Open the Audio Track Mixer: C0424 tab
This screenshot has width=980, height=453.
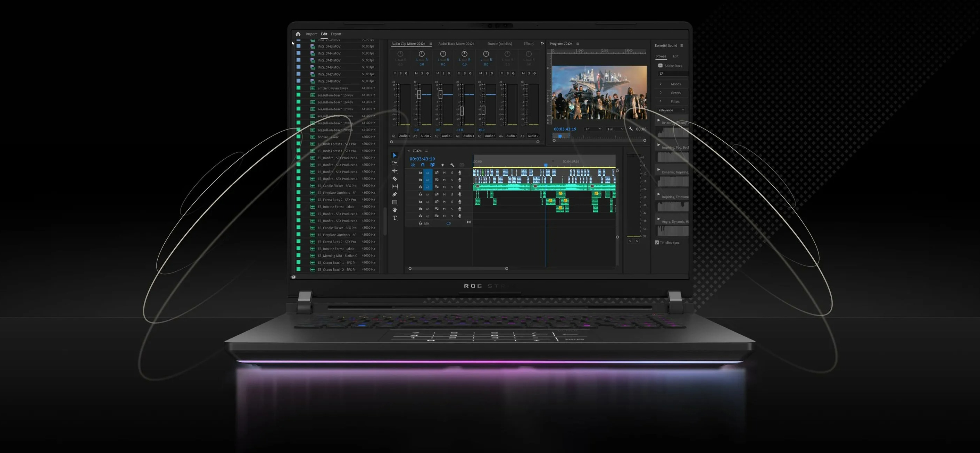(456, 44)
